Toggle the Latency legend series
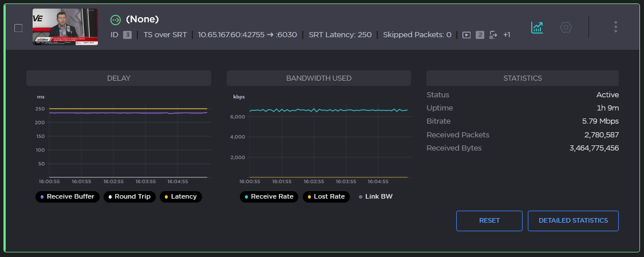Viewport: 644px width, 257px height. [x=180, y=196]
